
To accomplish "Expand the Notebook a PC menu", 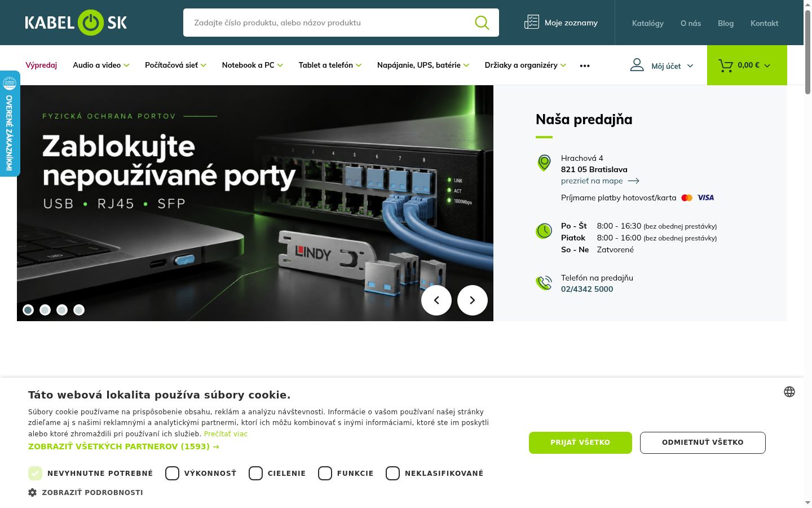I will point(253,65).
